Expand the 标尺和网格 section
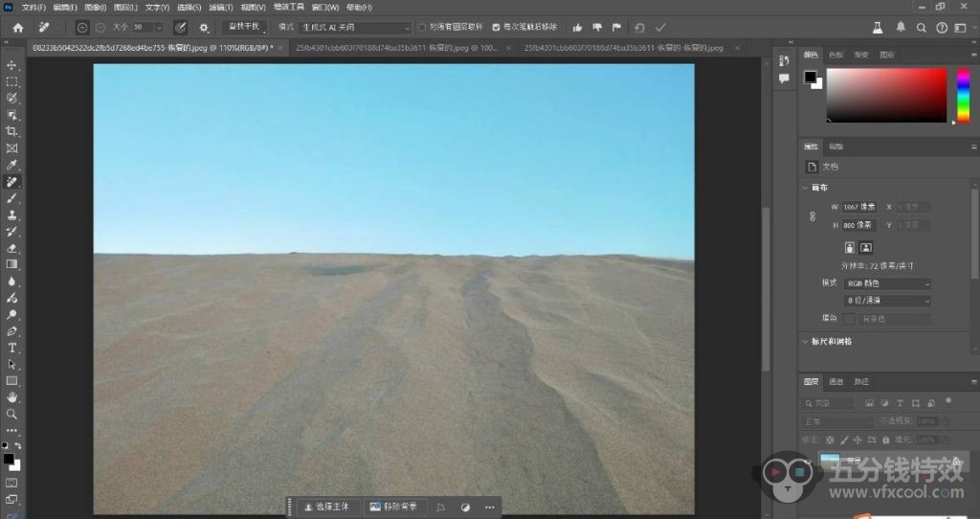The height and width of the screenshot is (519, 980). (804, 342)
